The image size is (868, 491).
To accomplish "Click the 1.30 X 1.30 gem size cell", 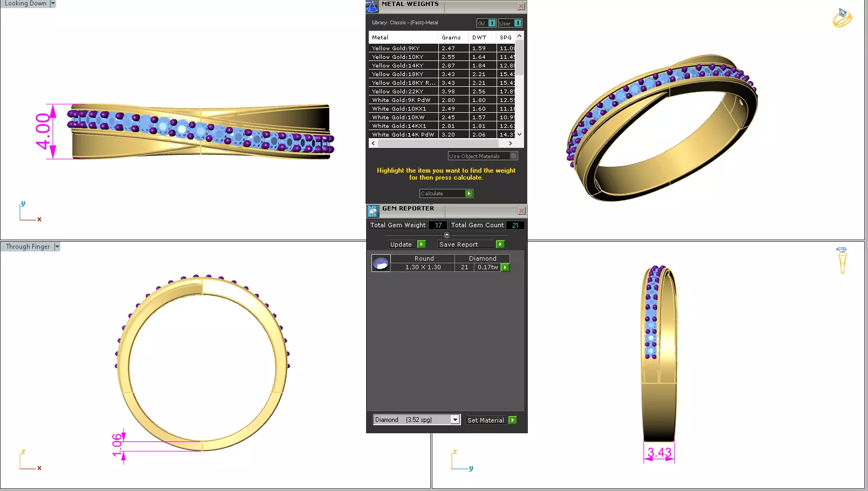I will (x=423, y=268).
